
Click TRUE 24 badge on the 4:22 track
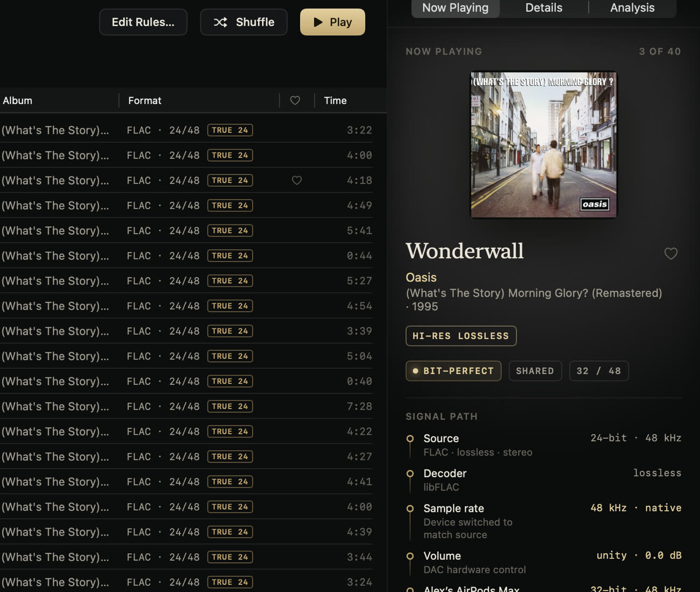click(x=230, y=432)
